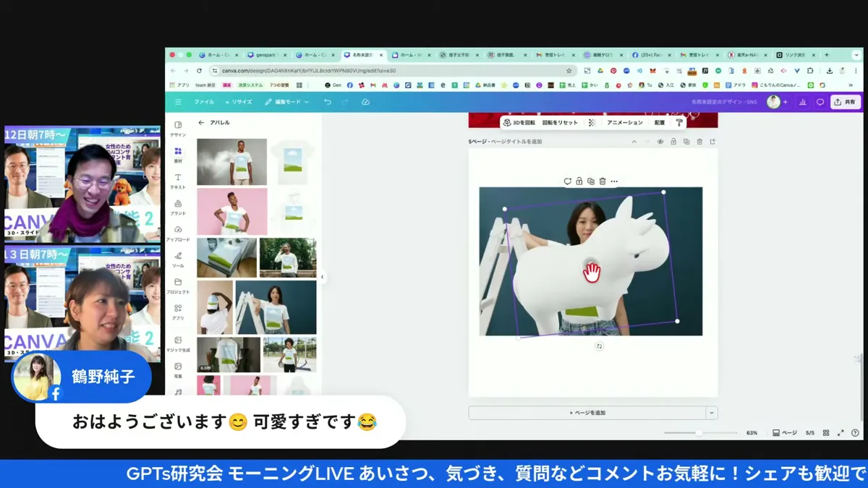Open the ファイル menu
Viewport: 868px width, 488px height.
tap(204, 102)
